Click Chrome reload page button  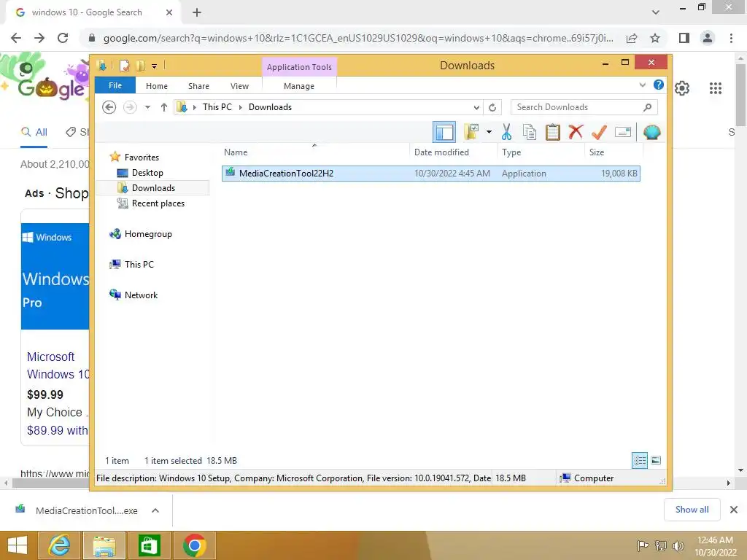[x=63, y=38]
